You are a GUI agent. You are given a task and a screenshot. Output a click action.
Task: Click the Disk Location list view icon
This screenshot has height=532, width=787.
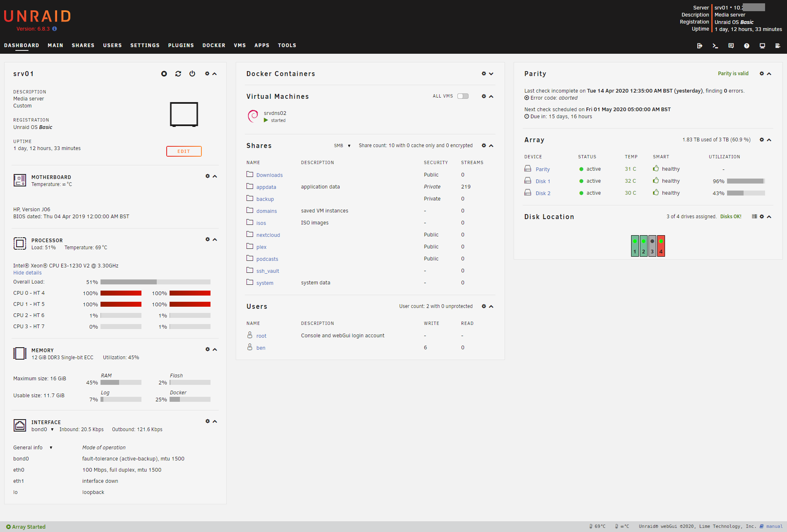pos(754,217)
